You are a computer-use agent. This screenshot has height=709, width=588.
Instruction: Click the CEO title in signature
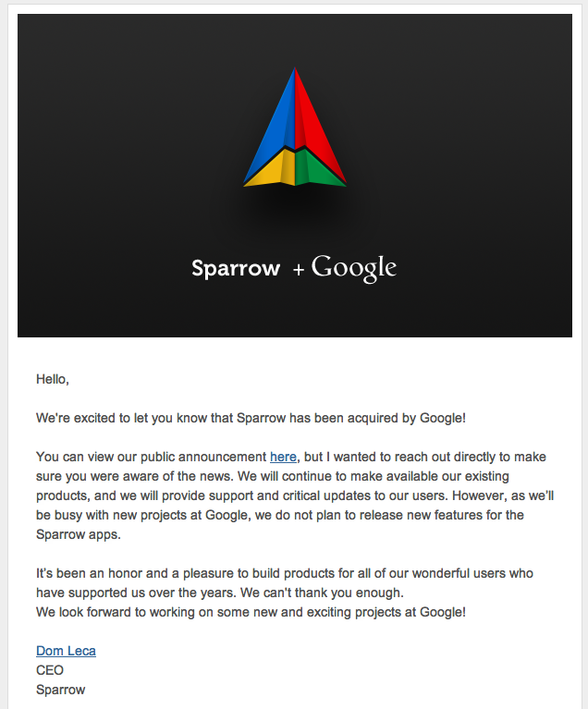(50, 669)
